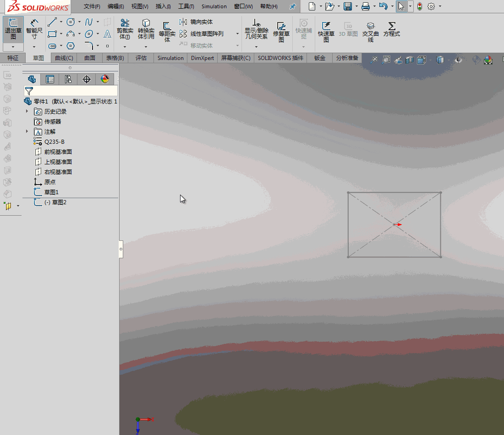Open dropdown under Exit Sketch button
504x435 pixels.
pos(13,47)
